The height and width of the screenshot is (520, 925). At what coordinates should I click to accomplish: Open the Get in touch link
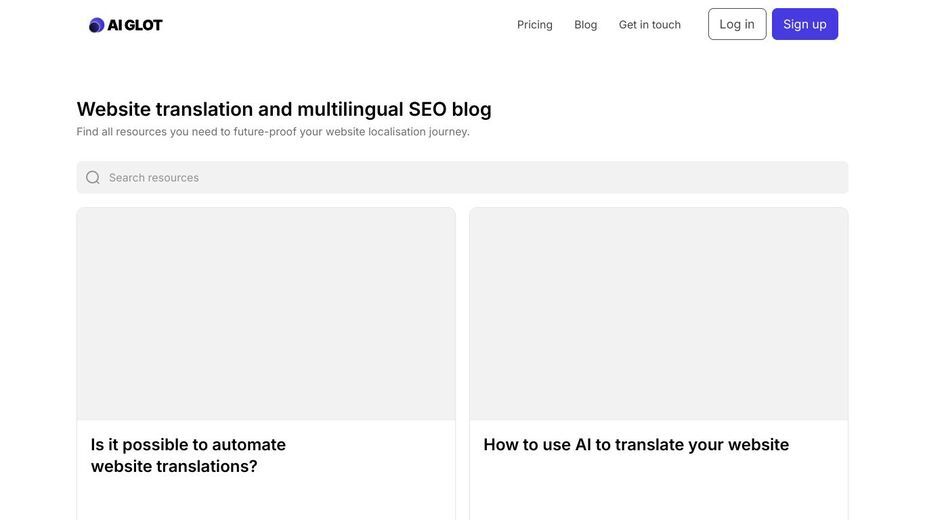(x=650, y=25)
